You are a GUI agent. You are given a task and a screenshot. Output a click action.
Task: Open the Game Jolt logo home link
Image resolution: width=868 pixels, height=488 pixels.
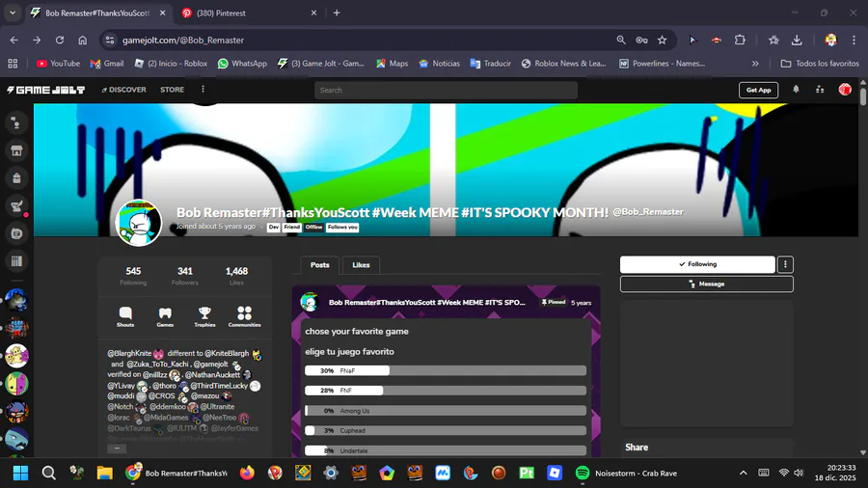click(x=46, y=90)
